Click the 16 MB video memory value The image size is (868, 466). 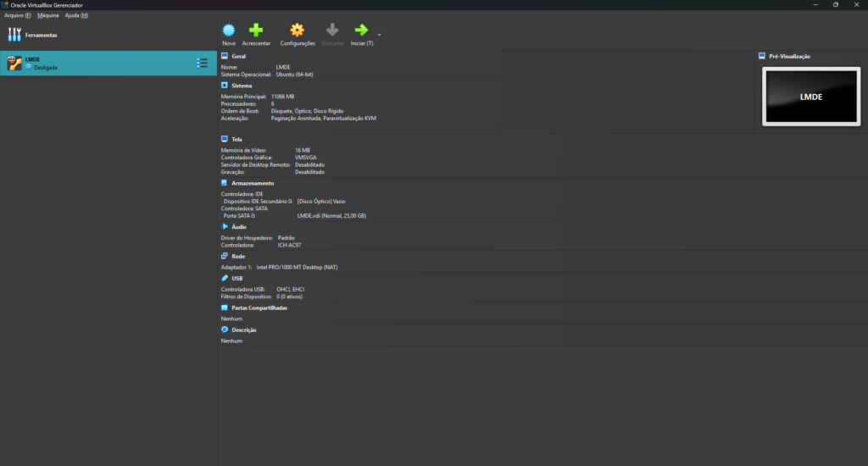coord(303,150)
